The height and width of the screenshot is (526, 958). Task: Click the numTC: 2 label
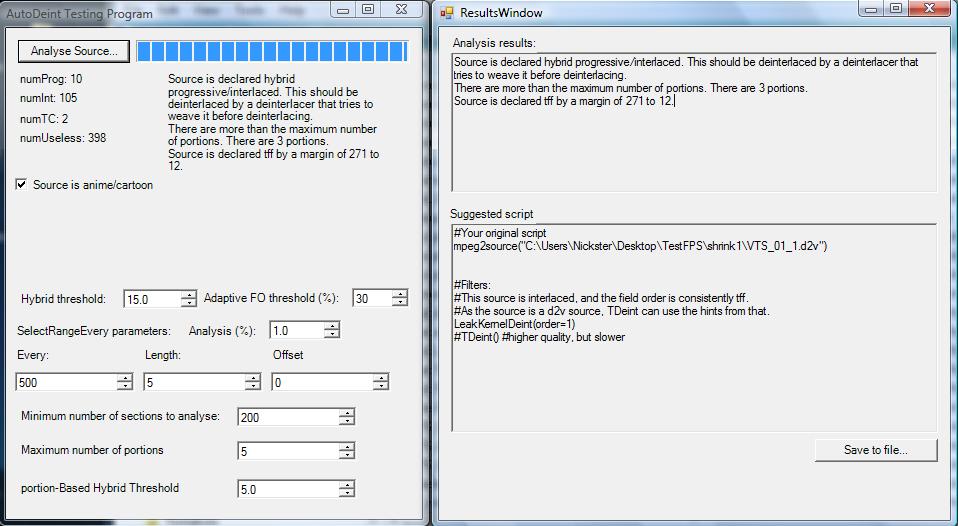pos(44,119)
